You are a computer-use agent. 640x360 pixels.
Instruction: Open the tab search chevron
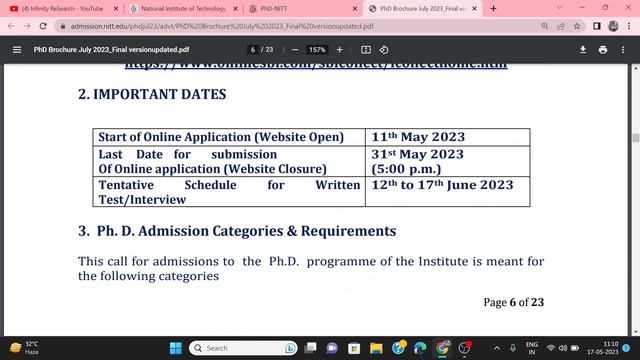tap(560, 7)
